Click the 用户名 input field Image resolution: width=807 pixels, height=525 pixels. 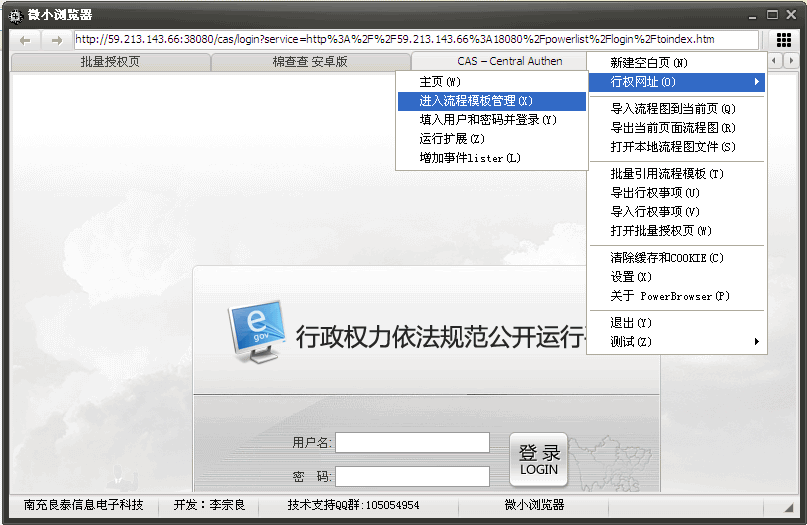tap(412, 442)
